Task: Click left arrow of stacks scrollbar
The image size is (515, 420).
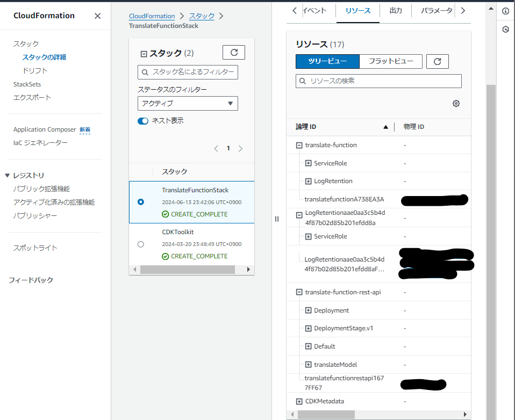Action: coord(134,270)
